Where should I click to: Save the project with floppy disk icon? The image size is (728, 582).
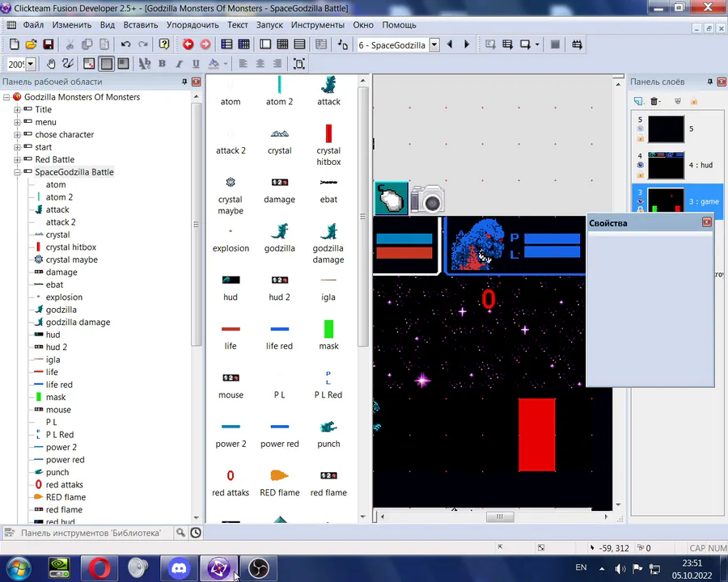coord(49,44)
